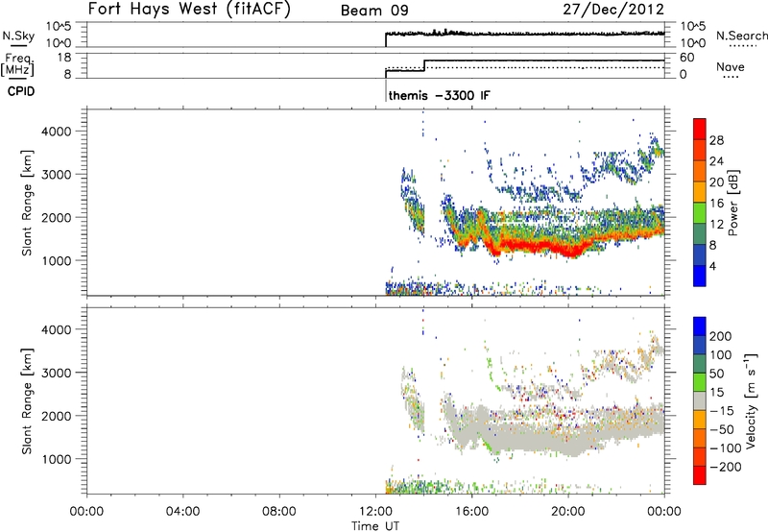Click the date '27/Dec/2012'
The height and width of the screenshot is (532, 768).
[613, 10]
